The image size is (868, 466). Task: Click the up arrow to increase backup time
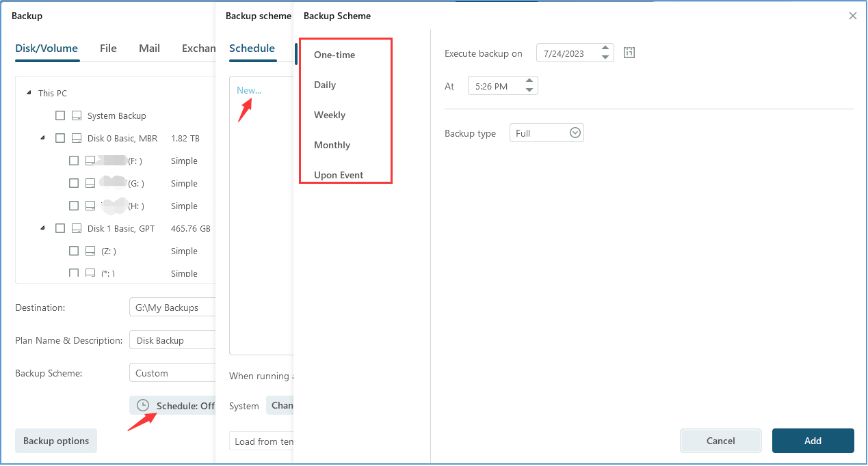[529, 81]
